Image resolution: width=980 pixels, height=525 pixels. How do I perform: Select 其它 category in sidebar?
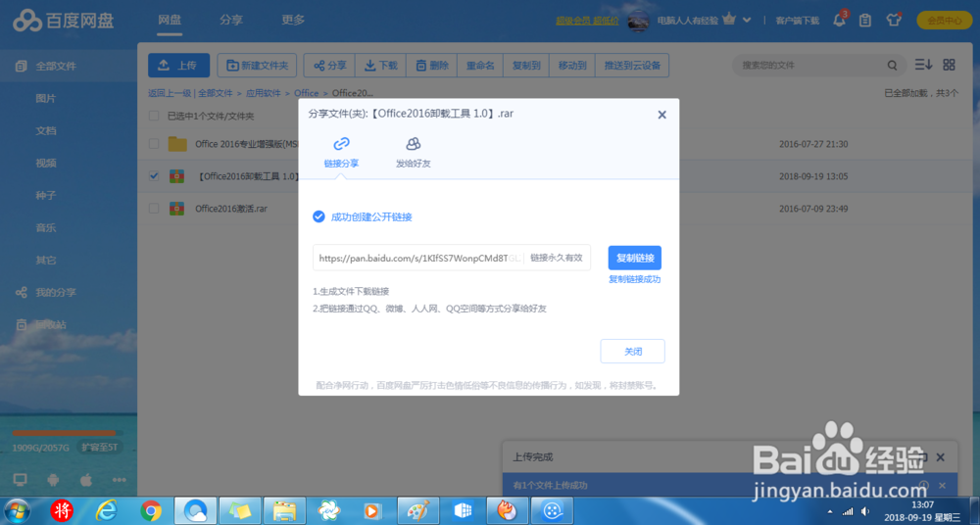46,260
